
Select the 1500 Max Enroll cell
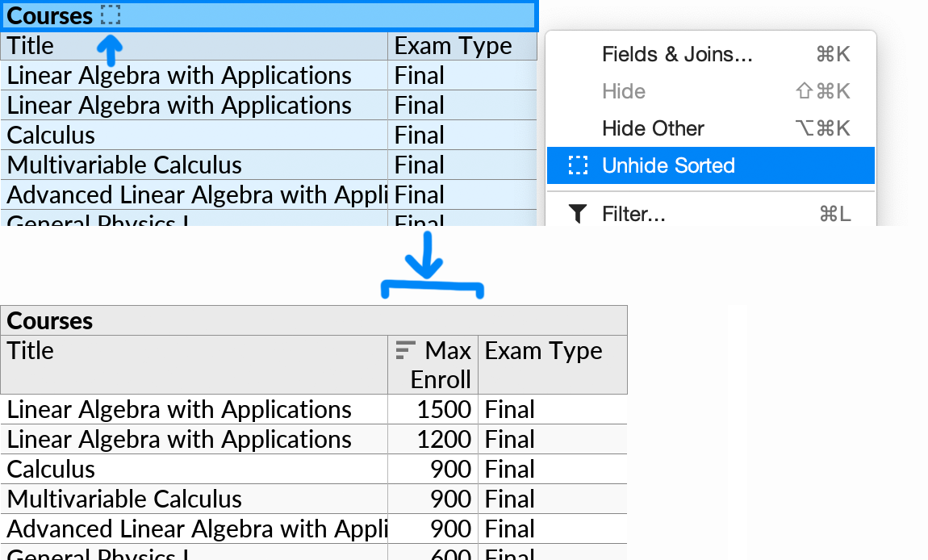point(443,409)
